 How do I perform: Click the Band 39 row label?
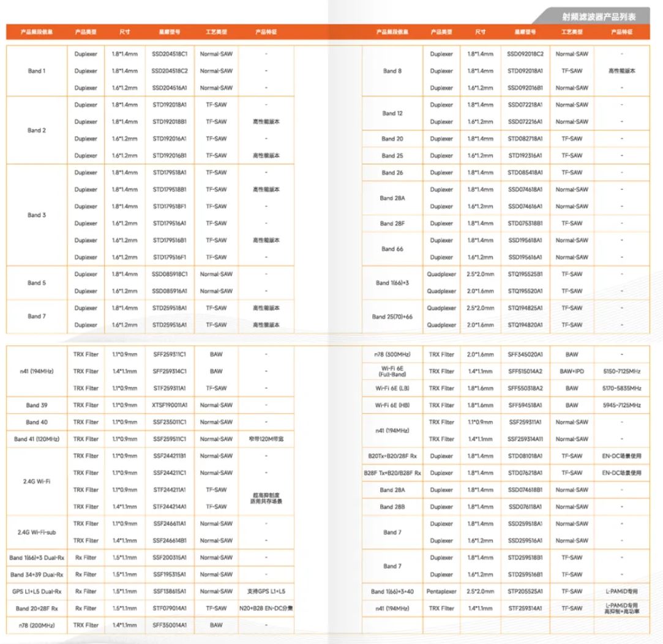point(36,405)
